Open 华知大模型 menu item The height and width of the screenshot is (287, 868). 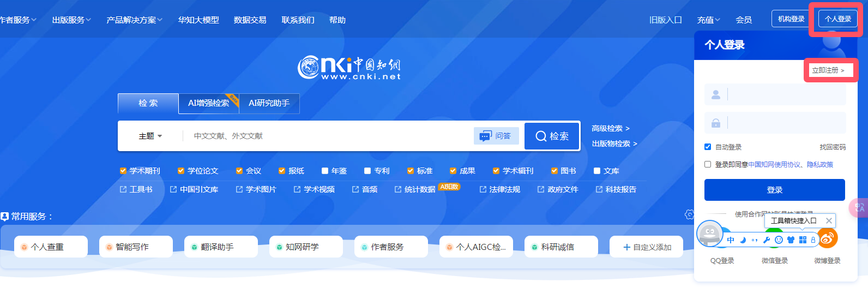pyautogui.click(x=198, y=20)
